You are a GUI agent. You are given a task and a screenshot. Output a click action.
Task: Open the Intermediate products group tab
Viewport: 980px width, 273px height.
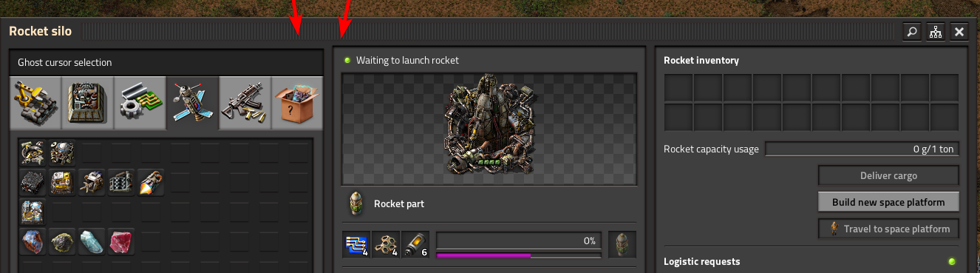[140, 103]
